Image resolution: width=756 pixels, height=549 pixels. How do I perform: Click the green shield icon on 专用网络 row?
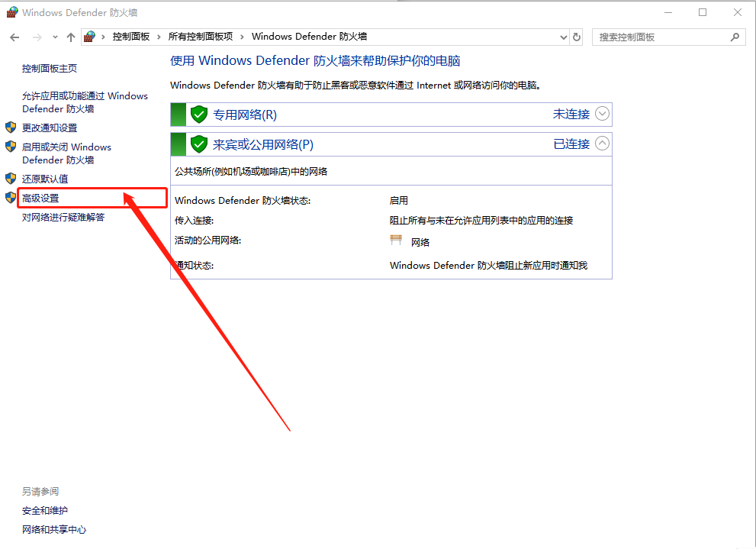(x=198, y=114)
